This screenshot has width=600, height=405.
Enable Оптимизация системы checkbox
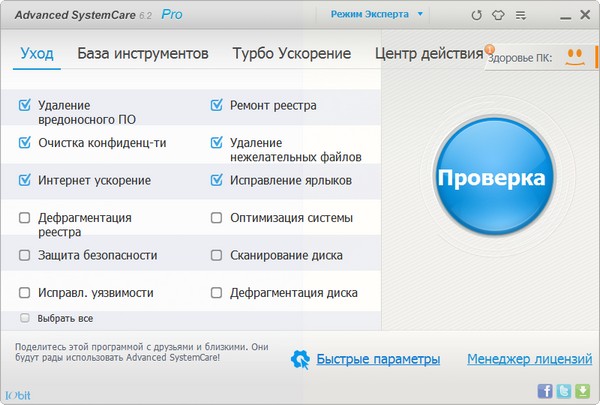217,216
